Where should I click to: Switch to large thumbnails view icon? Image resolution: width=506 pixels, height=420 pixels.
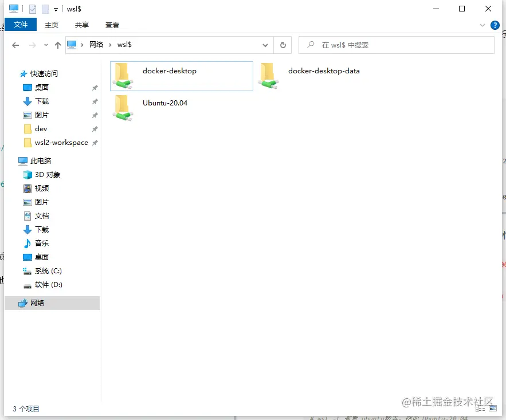coord(493,409)
